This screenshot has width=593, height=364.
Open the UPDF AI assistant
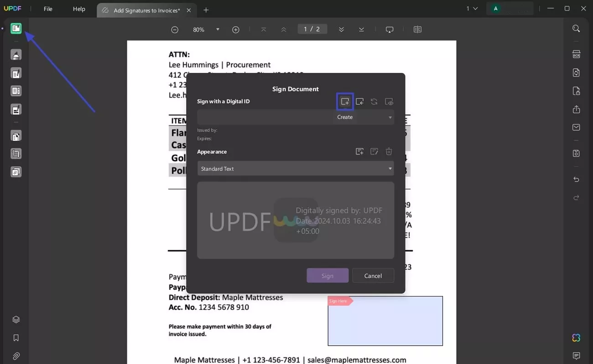[576, 338]
